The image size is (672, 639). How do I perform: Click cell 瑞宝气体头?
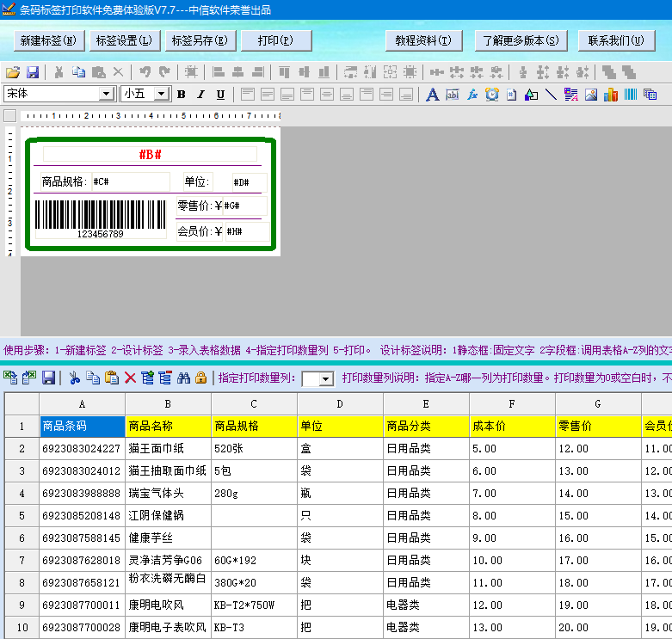click(168, 493)
